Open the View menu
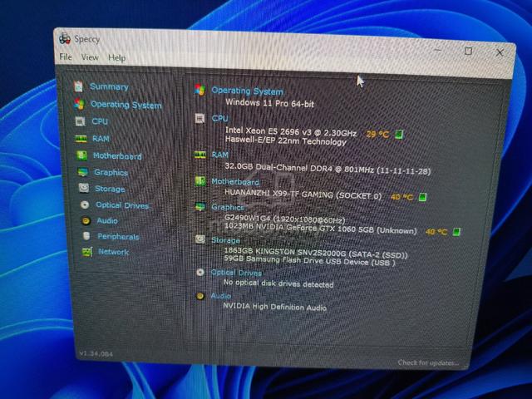532x399 pixels. tap(90, 57)
